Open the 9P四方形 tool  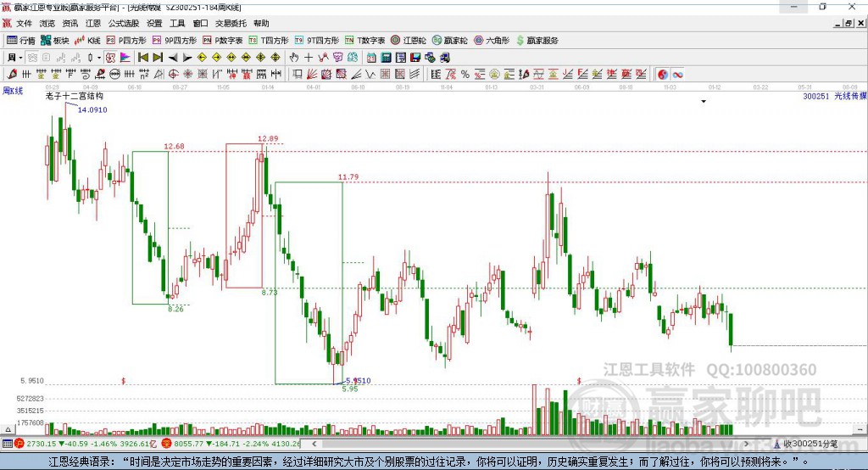pos(175,41)
